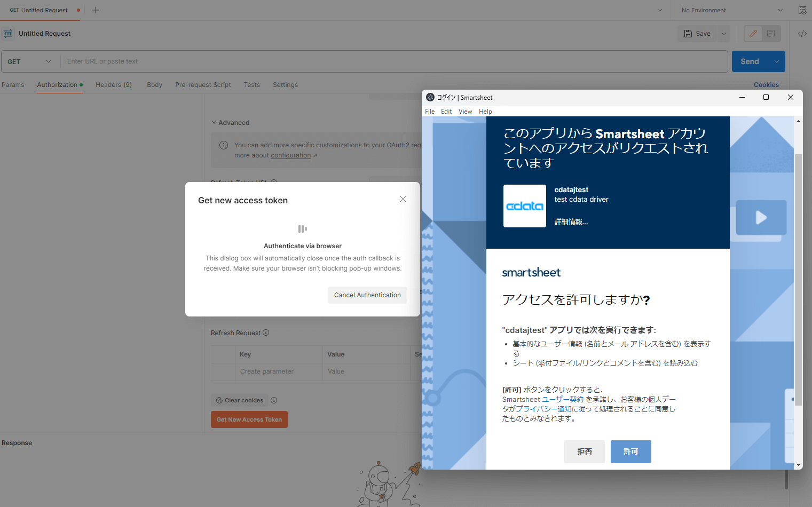Screen dimensions: 812x507
Task: Maximize the Smartsheet login window
Action: tap(766, 97)
